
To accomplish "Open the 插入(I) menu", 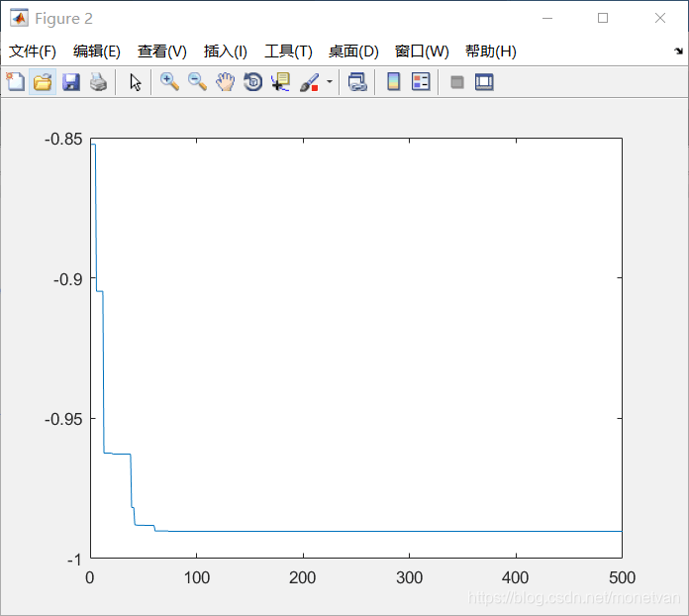I will [225, 51].
